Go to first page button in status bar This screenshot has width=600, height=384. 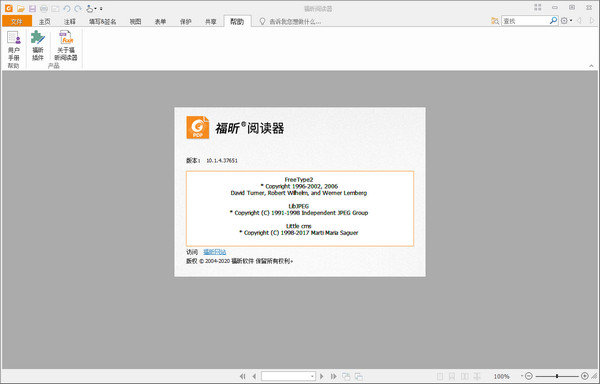(243, 376)
